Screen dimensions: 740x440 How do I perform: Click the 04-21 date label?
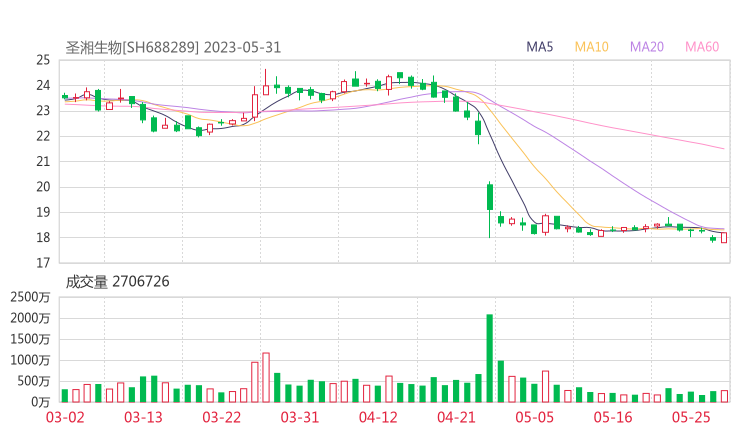[456, 417]
